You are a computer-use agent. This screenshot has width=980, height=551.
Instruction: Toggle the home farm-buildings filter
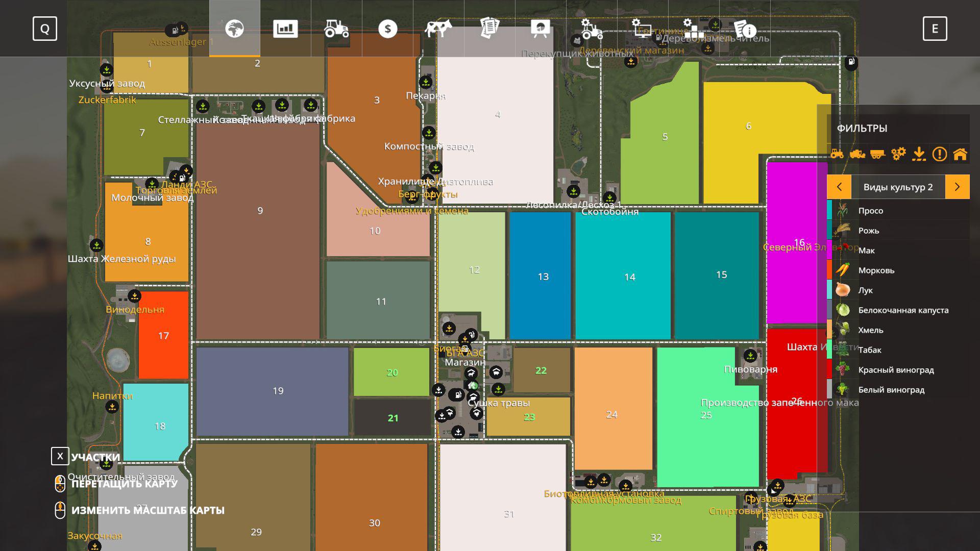coord(960,154)
